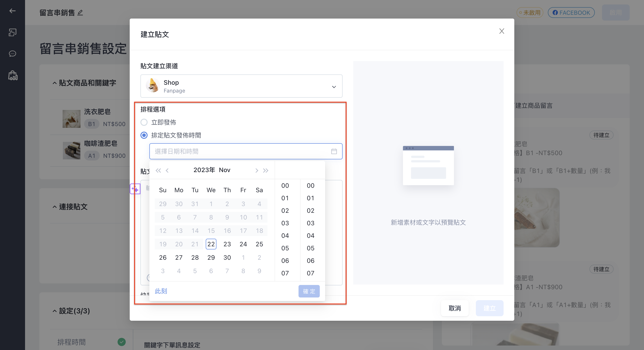Jump to next year in calendar
This screenshot has width=644, height=350.
coord(265,170)
